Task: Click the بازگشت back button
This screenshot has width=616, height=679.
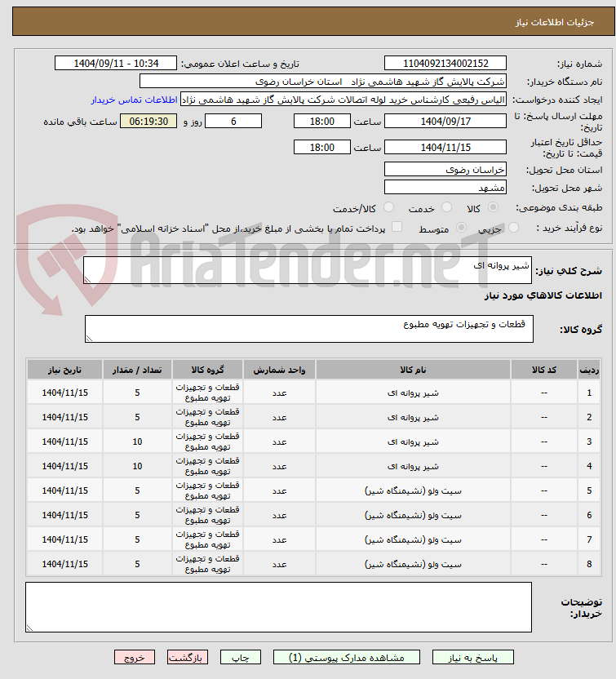Action: pyautogui.click(x=188, y=657)
